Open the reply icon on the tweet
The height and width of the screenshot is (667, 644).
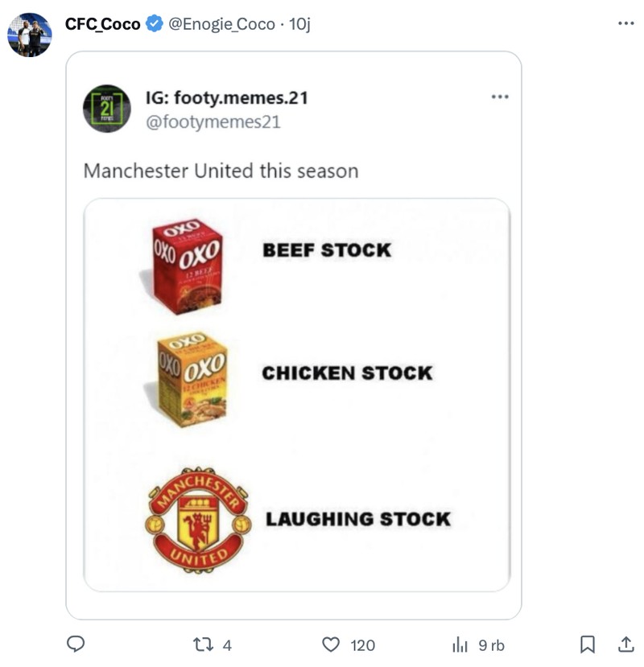tap(75, 644)
